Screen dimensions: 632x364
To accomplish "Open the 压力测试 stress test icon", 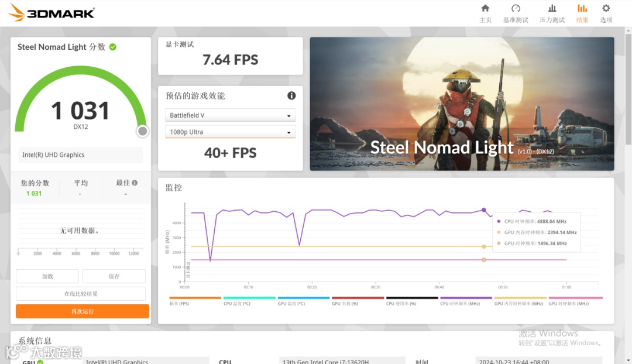I will click(x=552, y=8).
